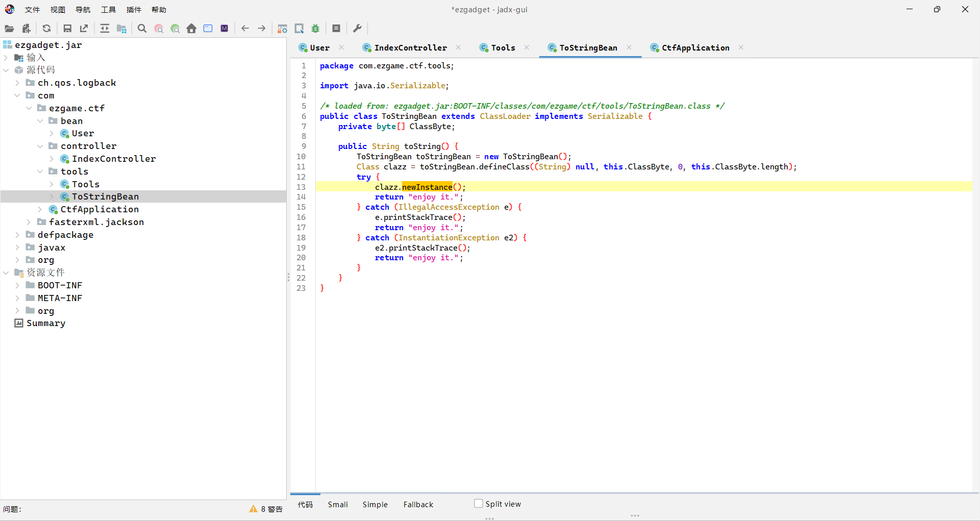Close the CtfApplication tab
This screenshot has width=980, height=521.
pos(741,47)
